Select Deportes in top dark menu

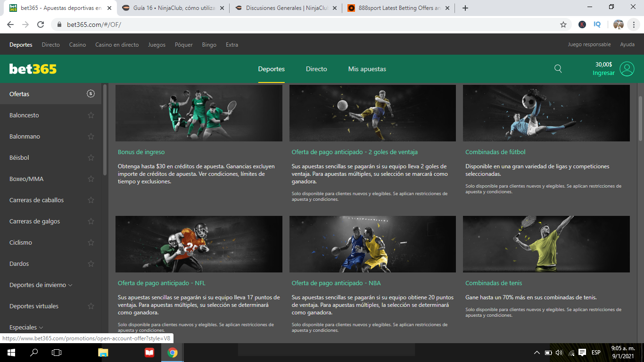[x=21, y=45]
